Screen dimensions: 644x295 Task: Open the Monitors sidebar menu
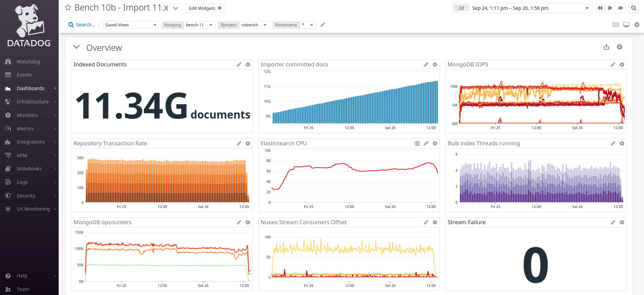(29, 115)
